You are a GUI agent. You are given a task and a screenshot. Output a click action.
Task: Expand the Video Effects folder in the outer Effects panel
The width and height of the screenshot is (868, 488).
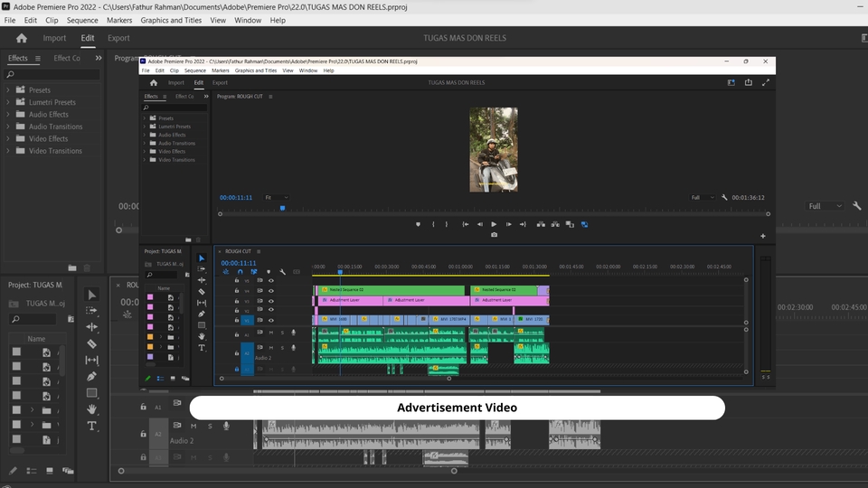click(x=8, y=139)
